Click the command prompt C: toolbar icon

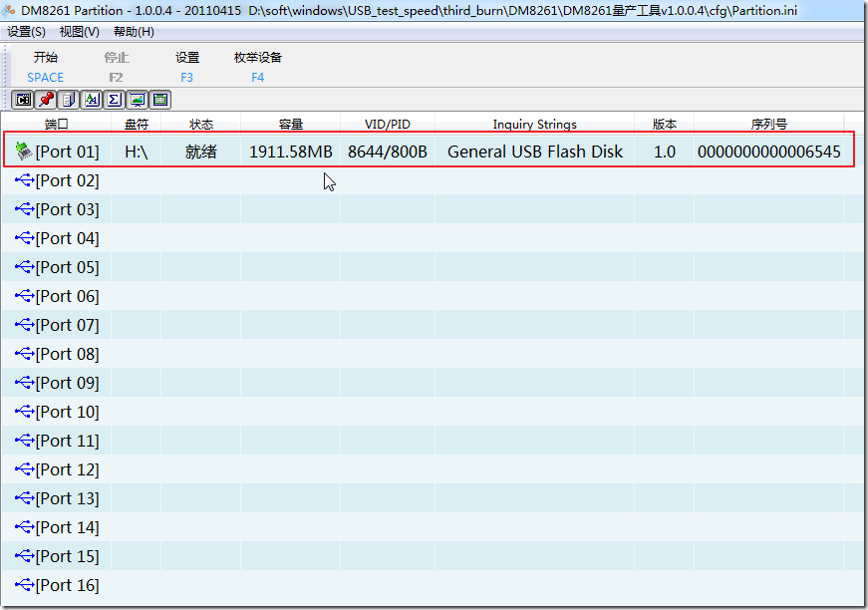click(x=23, y=100)
